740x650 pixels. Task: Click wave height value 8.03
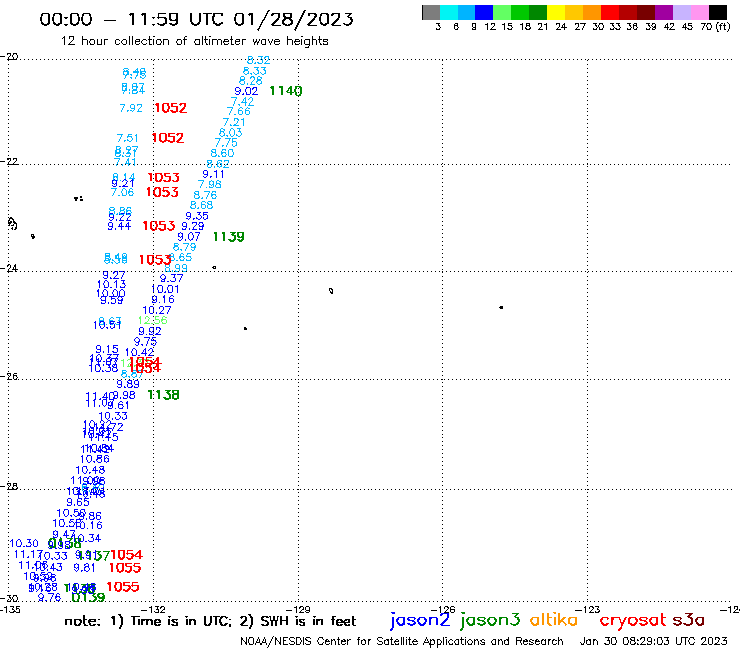click(230, 133)
